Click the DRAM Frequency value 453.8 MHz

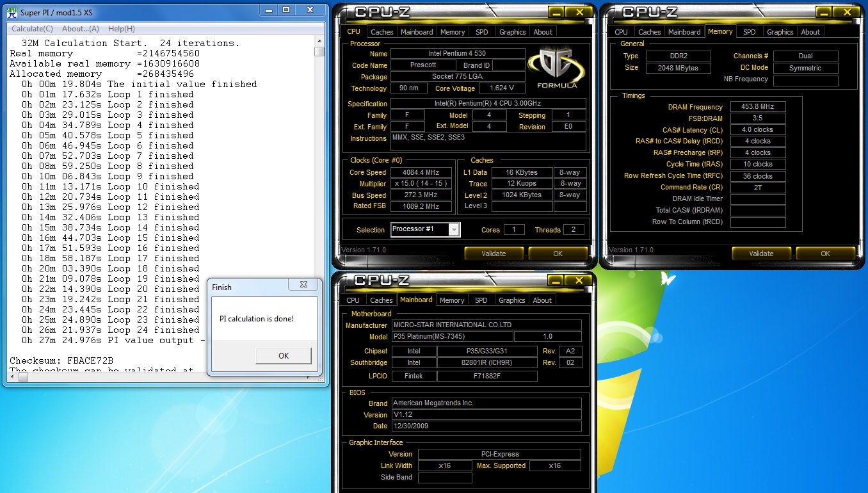click(x=757, y=107)
